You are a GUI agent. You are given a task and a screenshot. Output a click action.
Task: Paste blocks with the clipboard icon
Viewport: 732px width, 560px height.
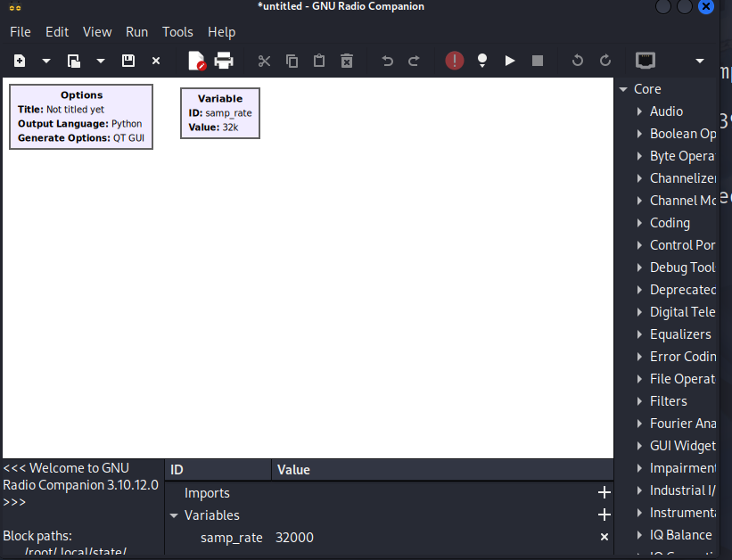pyautogui.click(x=319, y=61)
